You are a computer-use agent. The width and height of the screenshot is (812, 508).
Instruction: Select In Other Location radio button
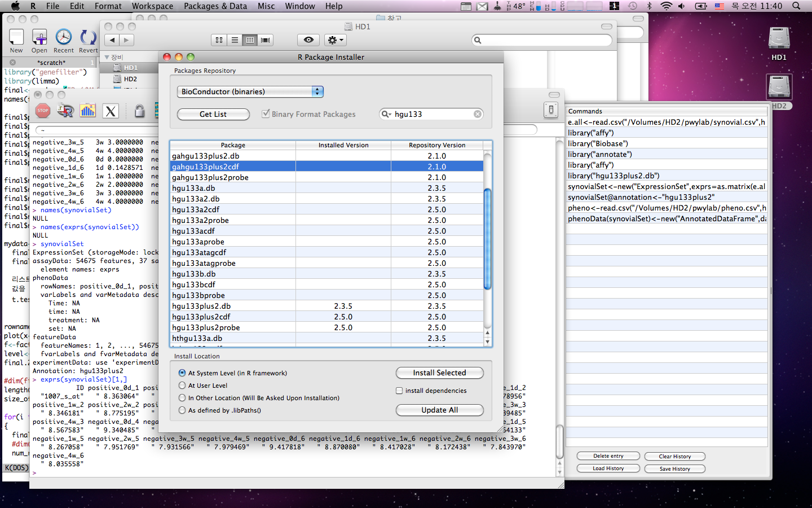coord(182,398)
